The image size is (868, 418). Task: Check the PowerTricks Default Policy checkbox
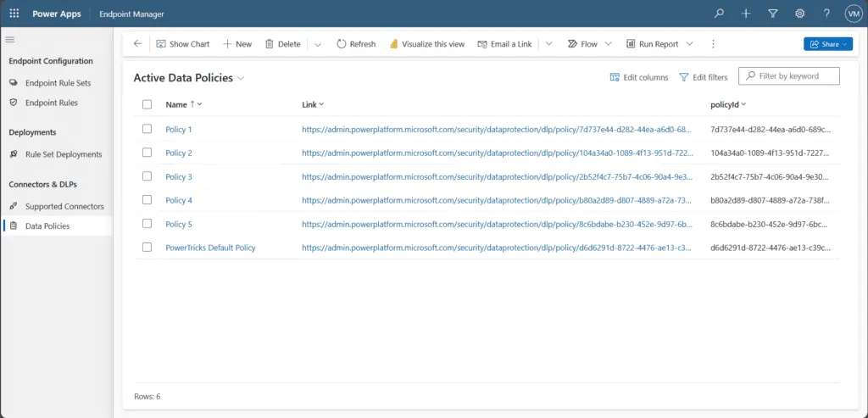click(147, 247)
